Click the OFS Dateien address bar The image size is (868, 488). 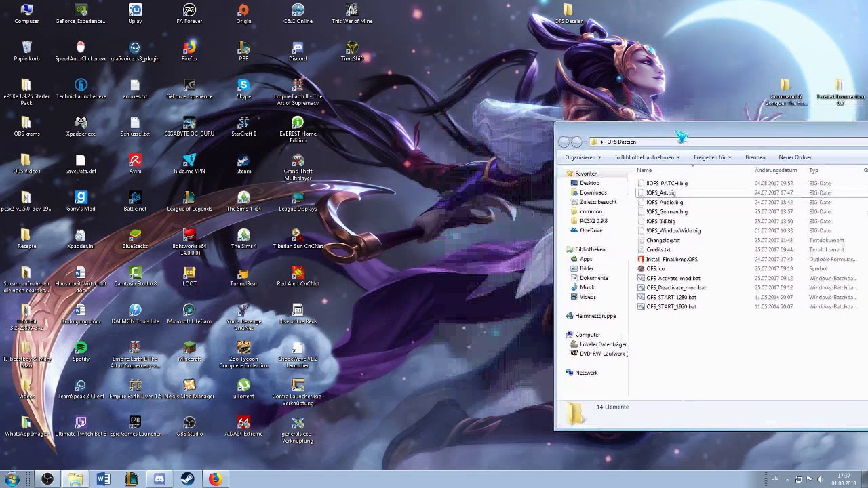pos(728,142)
